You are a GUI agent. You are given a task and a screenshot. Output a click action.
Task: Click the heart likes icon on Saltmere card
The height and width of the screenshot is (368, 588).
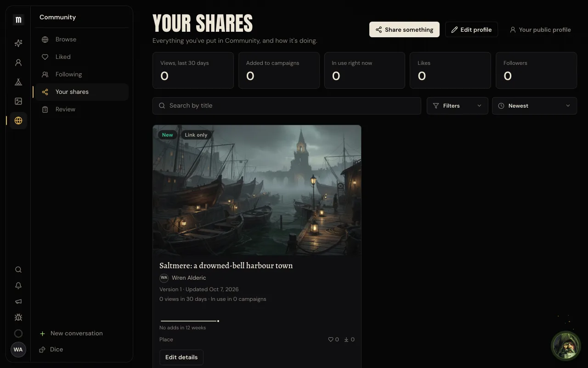click(330, 339)
